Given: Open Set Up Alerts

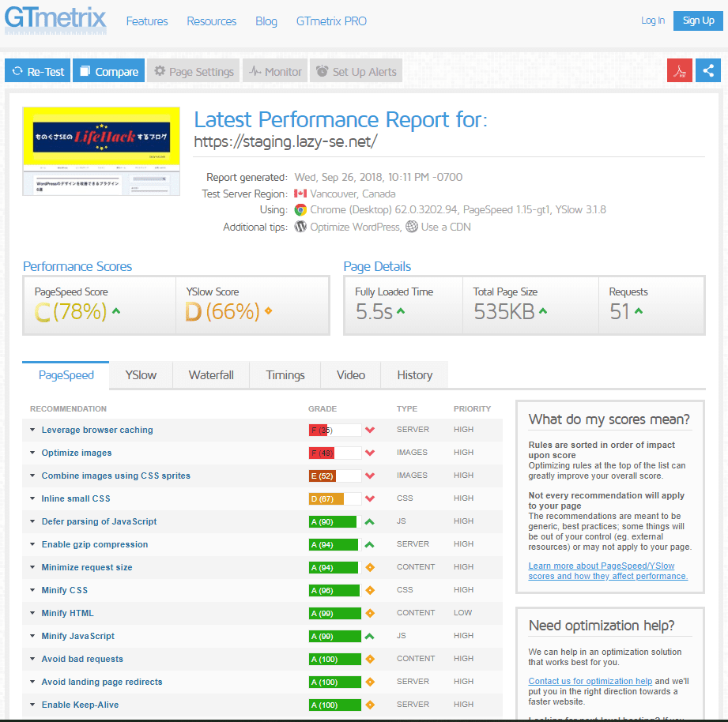Looking at the screenshot, I should [355, 70].
